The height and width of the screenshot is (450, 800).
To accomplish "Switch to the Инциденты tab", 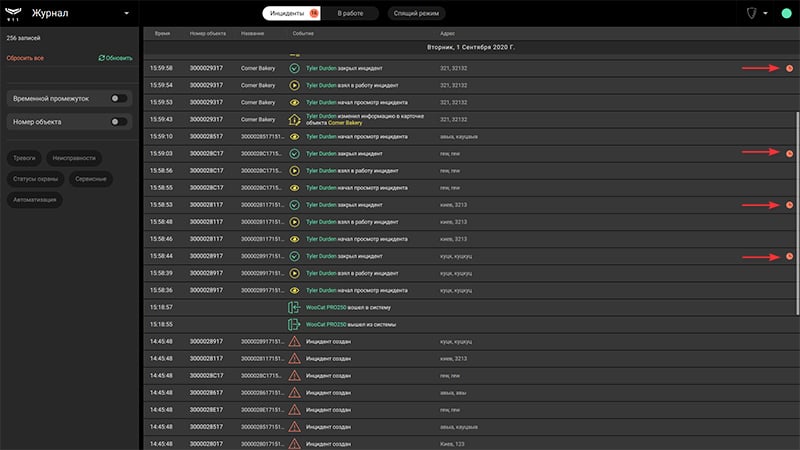I will click(x=291, y=13).
